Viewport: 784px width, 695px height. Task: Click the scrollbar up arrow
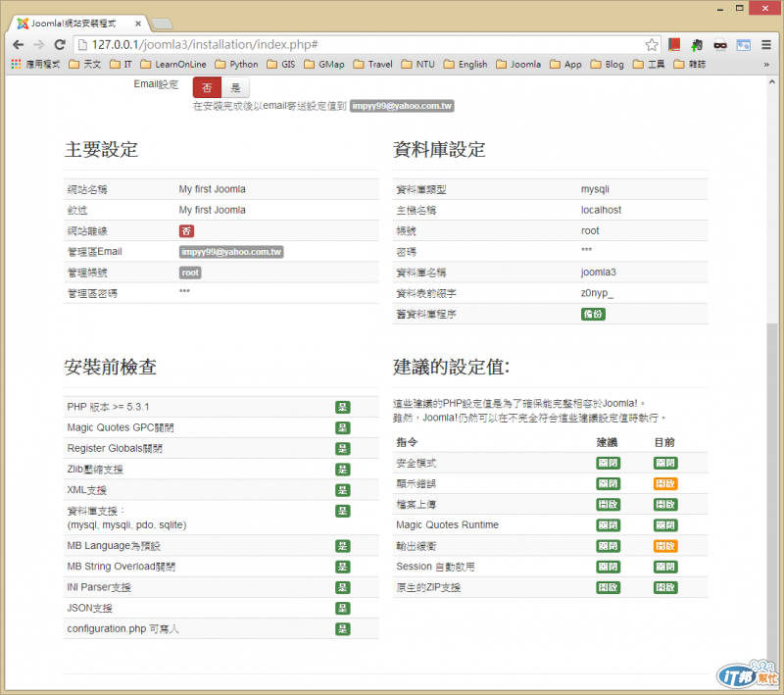(x=771, y=82)
